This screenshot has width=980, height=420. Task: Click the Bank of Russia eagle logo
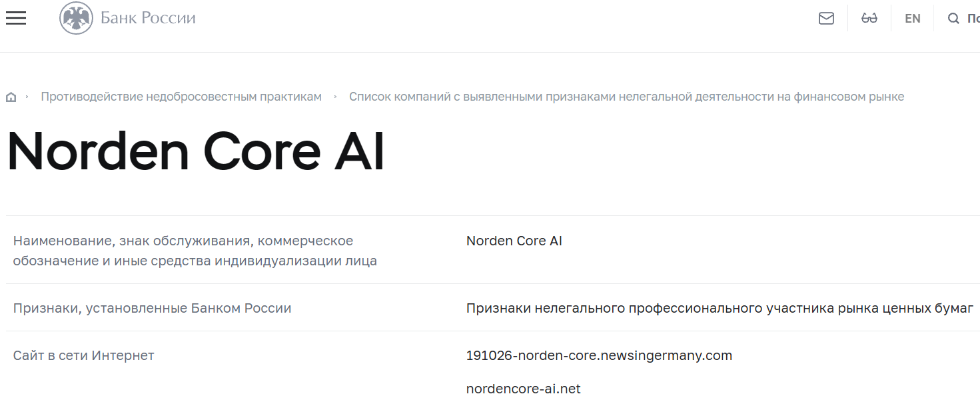tap(76, 18)
